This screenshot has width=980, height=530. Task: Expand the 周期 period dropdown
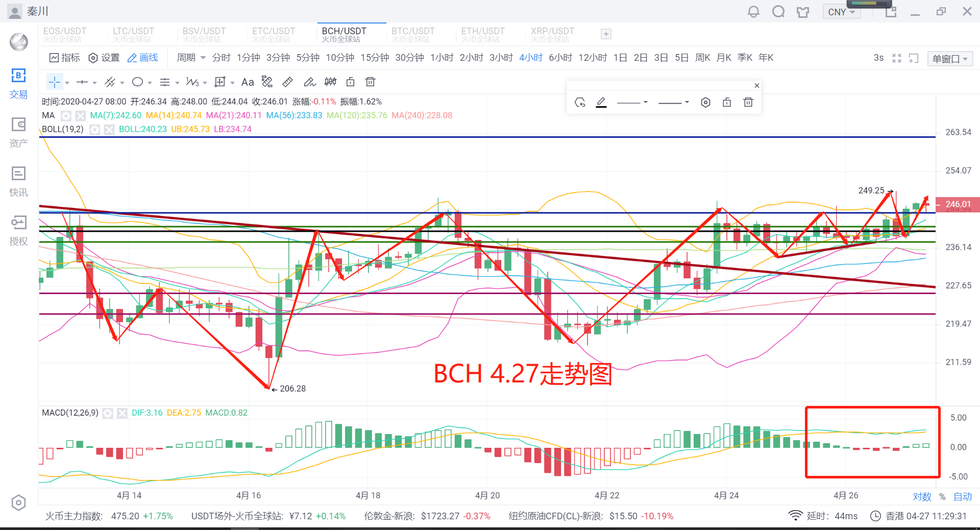tap(191, 58)
